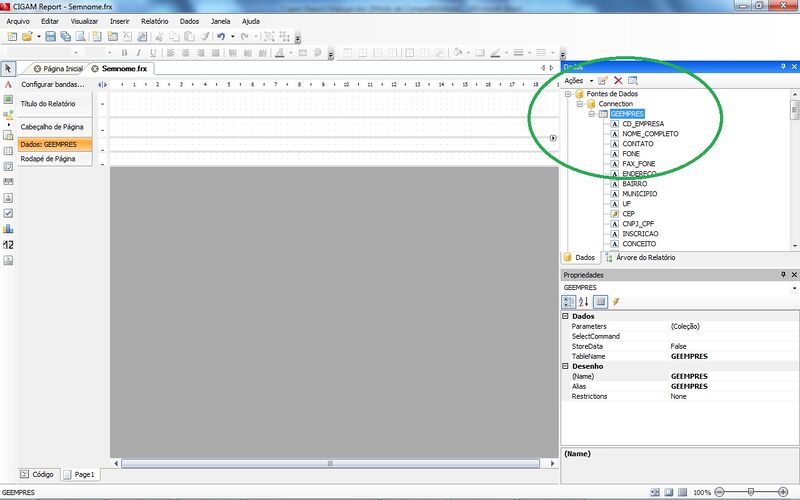Click the red Delete X in Dados panel
Image resolution: width=800 pixels, height=500 pixels.
(x=618, y=81)
